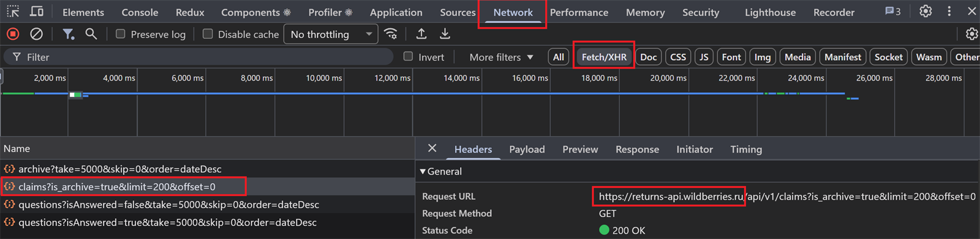Open the No throttling dropdown
Image resolution: width=980 pixels, height=239 pixels.
coord(331,34)
